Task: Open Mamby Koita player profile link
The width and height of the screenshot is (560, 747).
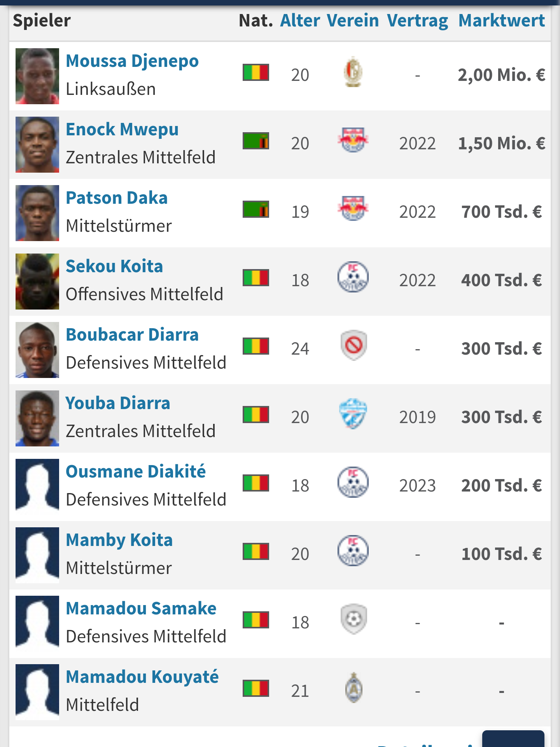Action: [119, 541]
